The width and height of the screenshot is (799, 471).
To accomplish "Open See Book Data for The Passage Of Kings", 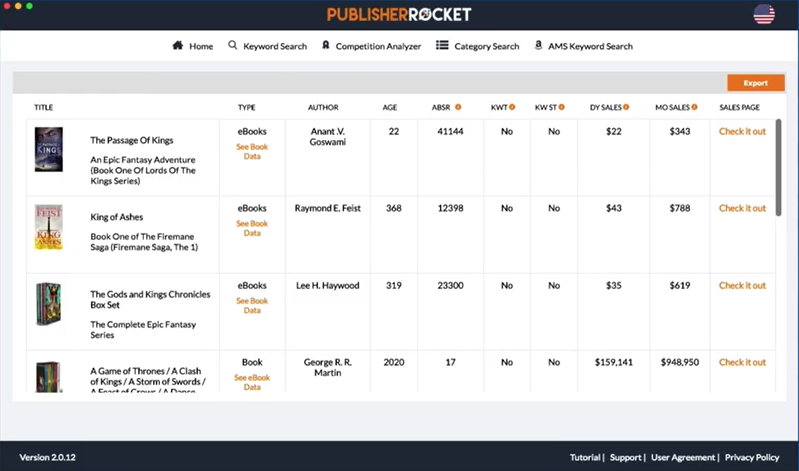I will [x=252, y=151].
